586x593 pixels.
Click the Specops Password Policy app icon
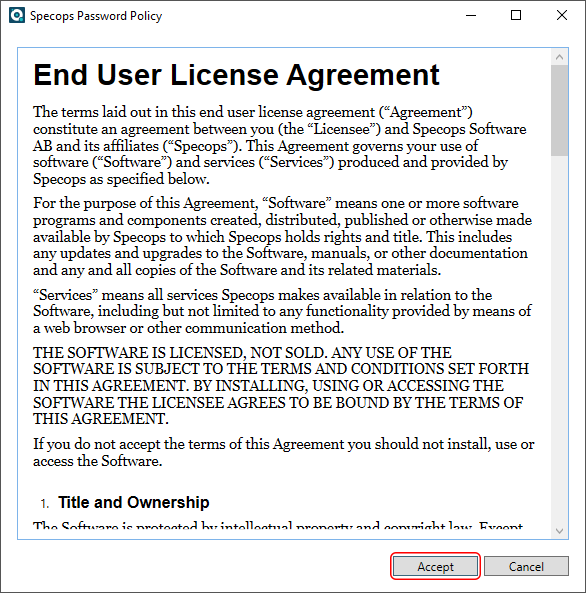coord(17,16)
